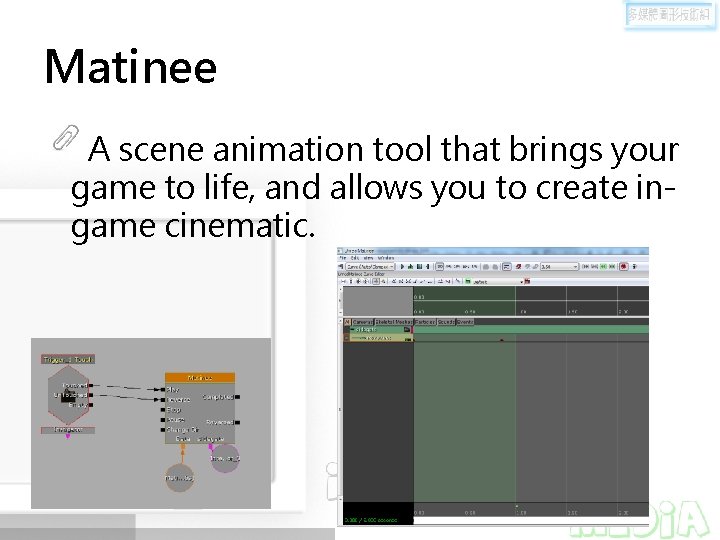The height and width of the screenshot is (540, 720).
Task: Open the Edit menu in Matinee window
Action: 355,258
